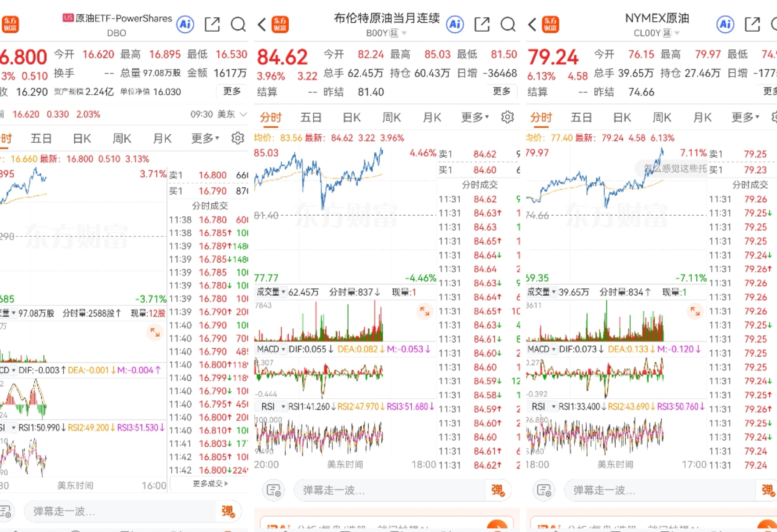Tap the AI icon on the Brent crude panel

tap(455, 25)
